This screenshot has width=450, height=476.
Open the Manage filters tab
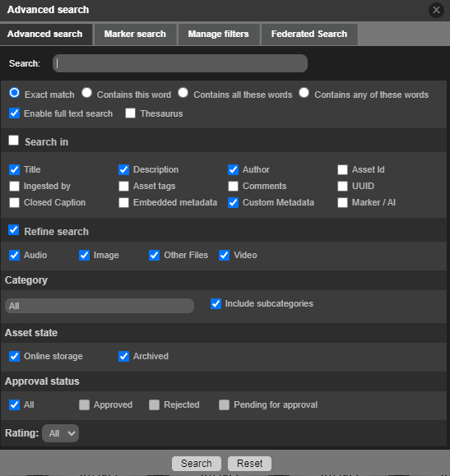(219, 35)
